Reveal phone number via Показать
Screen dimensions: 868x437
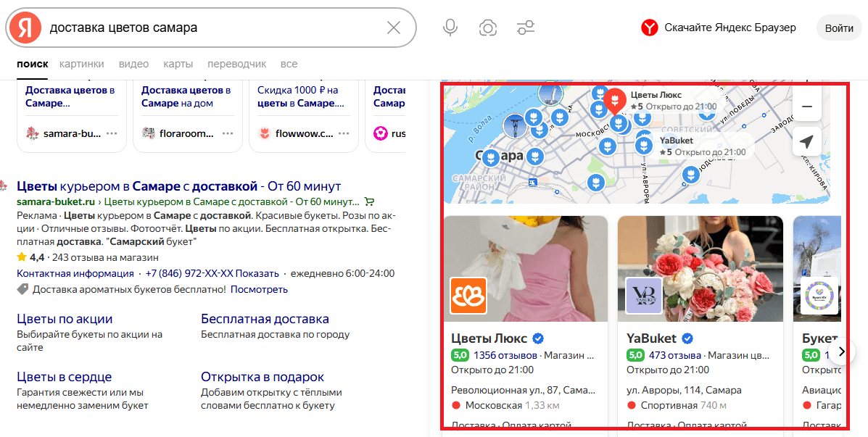pos(257,273)
